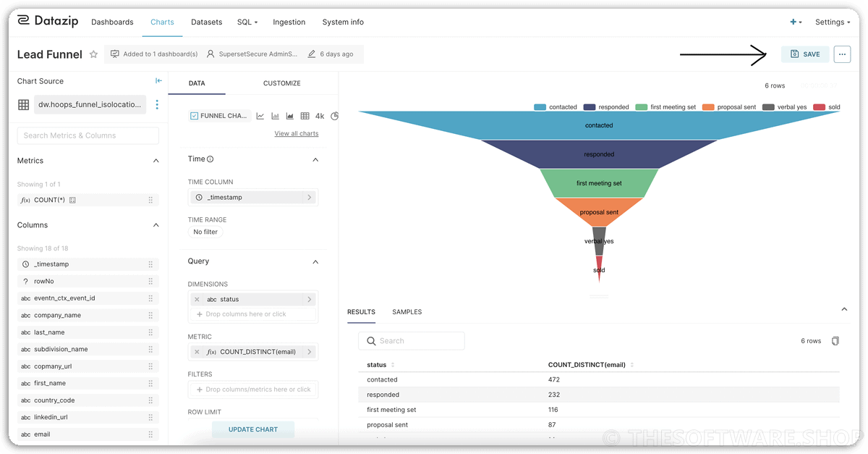Toggle the proposal sent legend series
This screenshot has height=454, width=868.
(729, 107)
